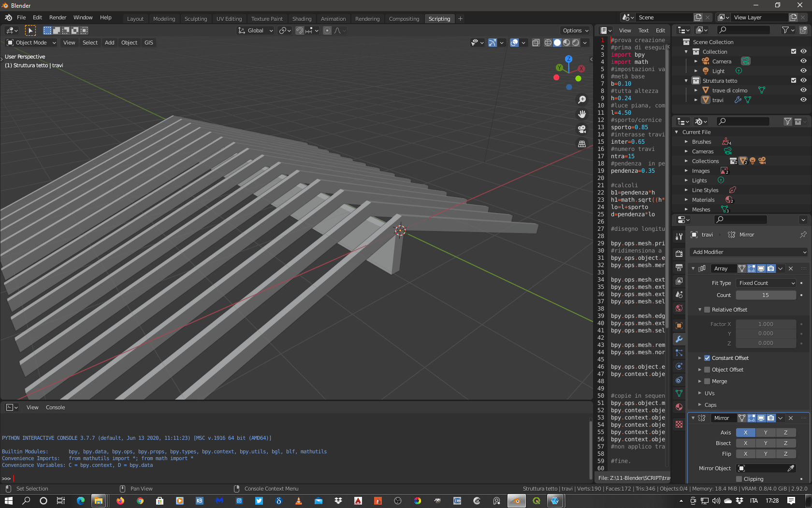Image resolution: width=812 pixels, height=508 pixels.
Task: Switch perspective/orthographic grid gizmo
Action: (582, 144)
